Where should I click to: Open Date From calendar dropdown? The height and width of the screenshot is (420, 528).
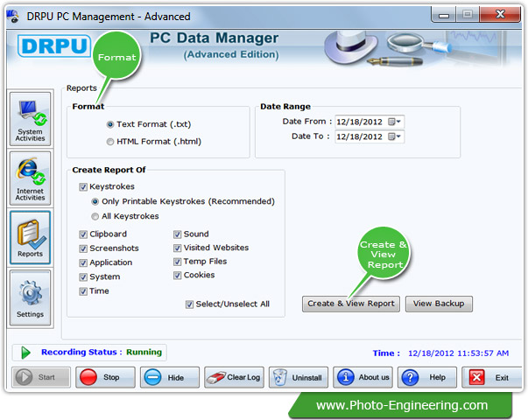(x=394, y=122)
